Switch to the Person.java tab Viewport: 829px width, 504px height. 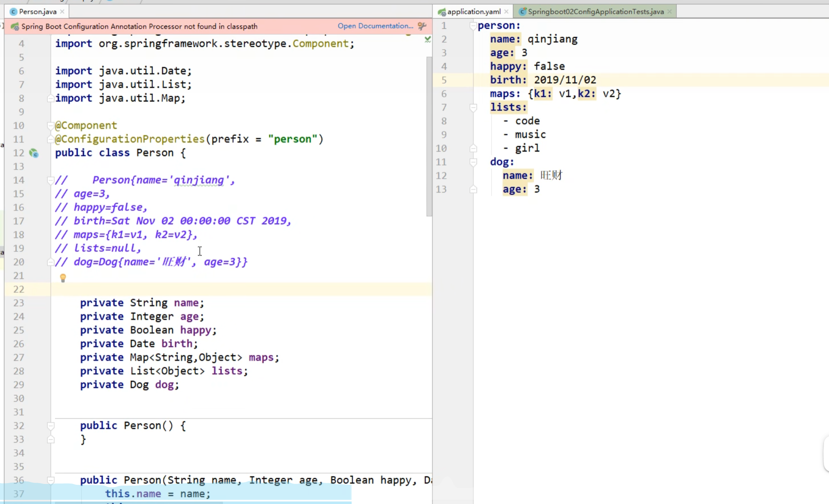[x=37, y=12]
